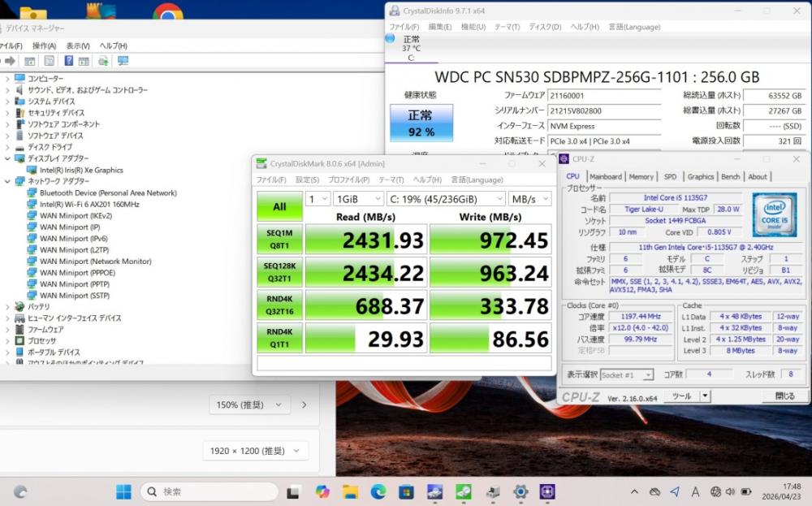This screenshot has height=506, width=812.
Task: Run the SEQ128K Q32T1 test button
Action: (x=279, y=272)
